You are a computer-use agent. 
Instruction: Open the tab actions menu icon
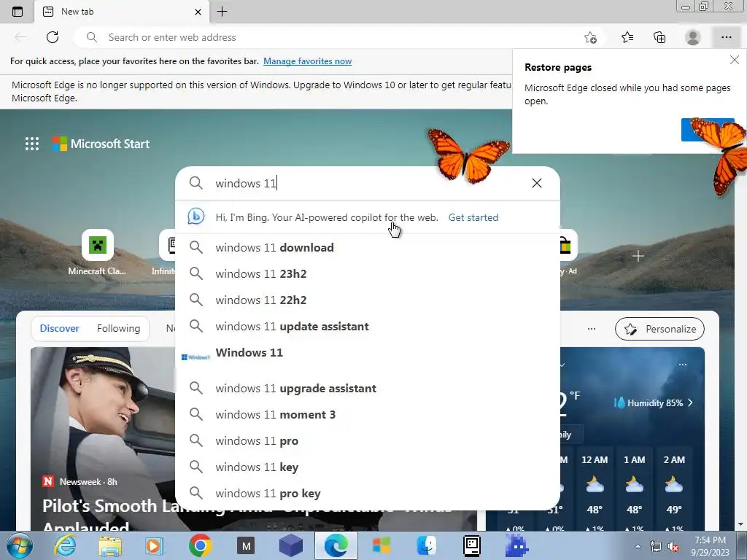pos(18,12)
